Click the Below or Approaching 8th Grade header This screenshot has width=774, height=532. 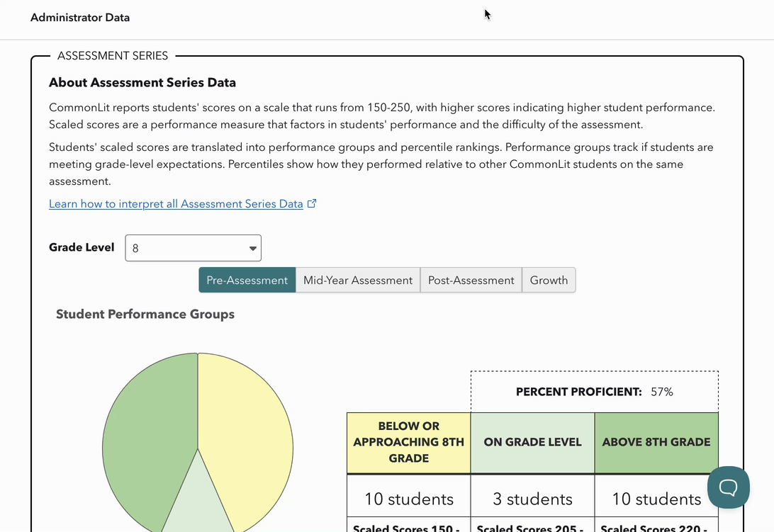pos(408,442)
